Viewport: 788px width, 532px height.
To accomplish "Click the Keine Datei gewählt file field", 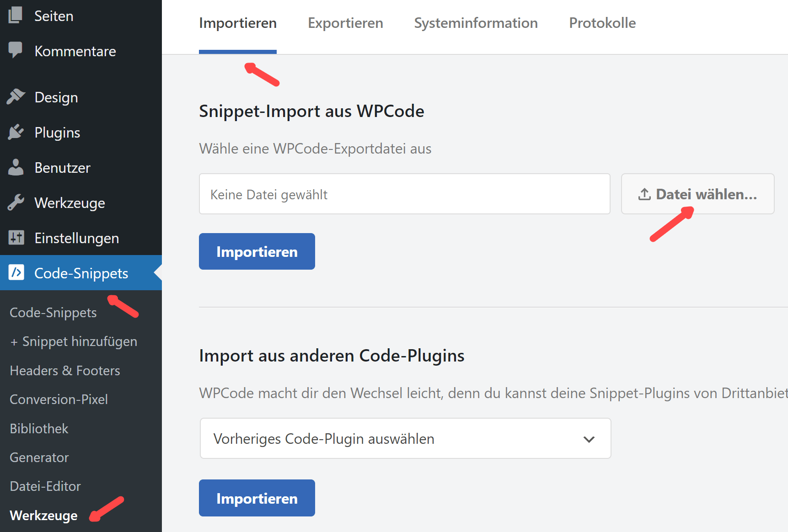I will point(404,194).
